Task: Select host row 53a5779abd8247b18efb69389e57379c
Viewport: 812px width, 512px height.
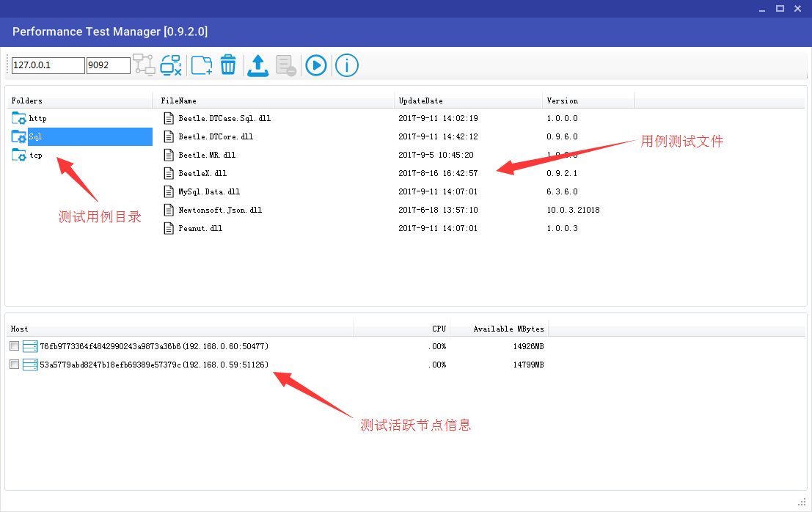Action: [154, 365]
